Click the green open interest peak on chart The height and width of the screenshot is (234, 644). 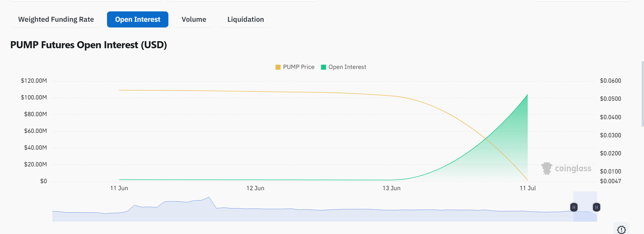click(x=527, y=95)
